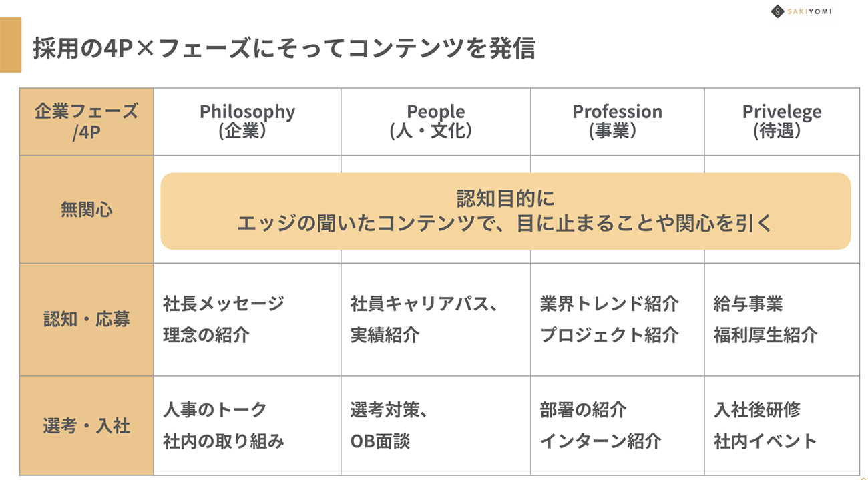Select the People (人・文化) column header
Image resolution: width=868 pixels, height=480 pixels.
click(x=435, y=121)
